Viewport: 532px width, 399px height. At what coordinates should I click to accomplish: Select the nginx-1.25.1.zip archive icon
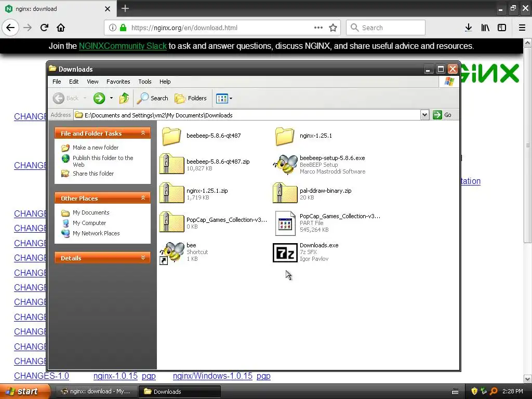tap(171, 193)
